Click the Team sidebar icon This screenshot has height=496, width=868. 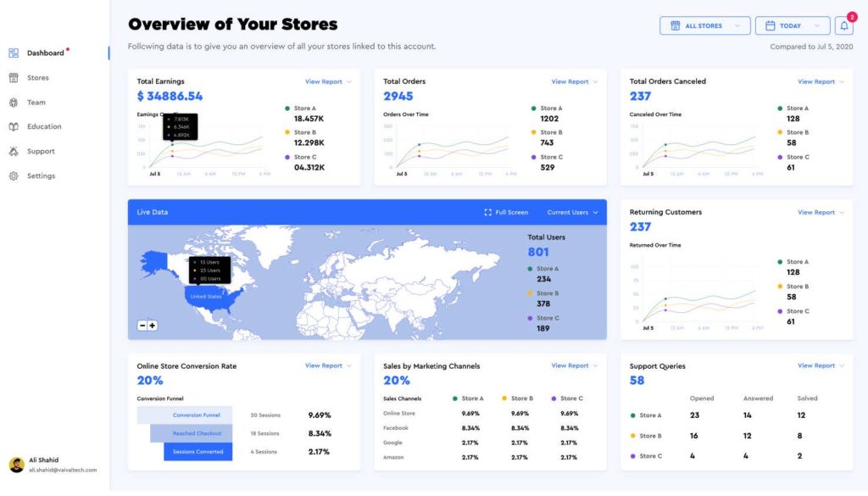tap(14, 103)
